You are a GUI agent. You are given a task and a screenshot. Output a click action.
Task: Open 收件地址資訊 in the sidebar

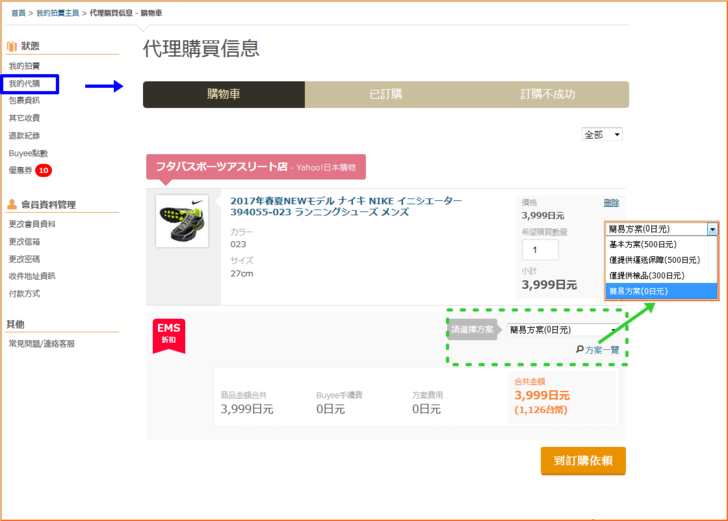point(32,276)
